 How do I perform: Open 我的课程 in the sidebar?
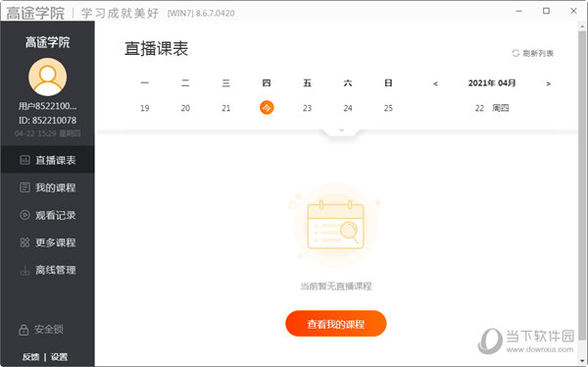(48, 187)
